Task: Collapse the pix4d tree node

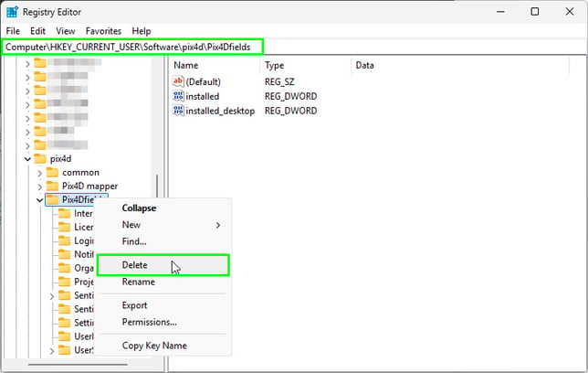Action: coord(27,159)
